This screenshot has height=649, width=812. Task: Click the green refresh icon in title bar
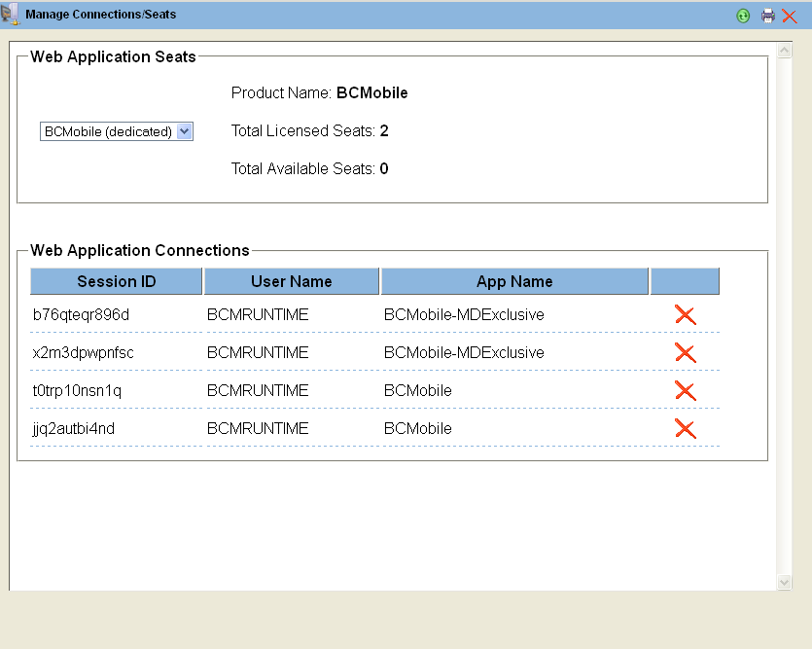[x=743, y=16]
